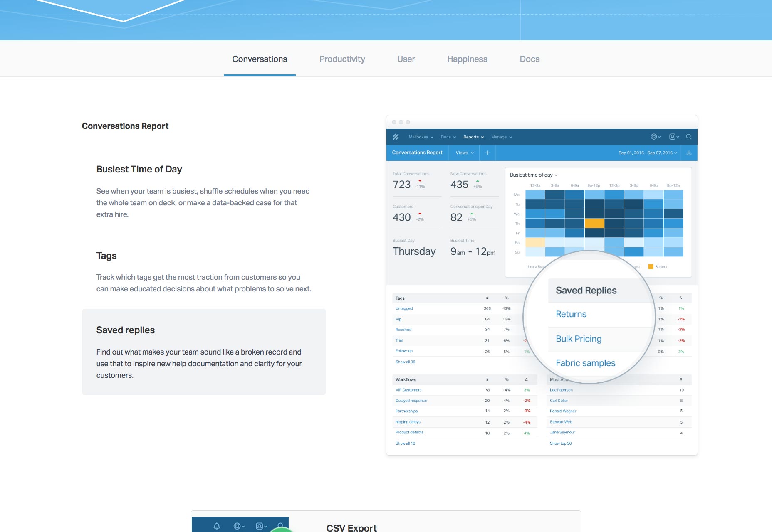Click the Conversations Report title in blue bar
The height and width of the screenshot is (532, 772).
(417, 153)
